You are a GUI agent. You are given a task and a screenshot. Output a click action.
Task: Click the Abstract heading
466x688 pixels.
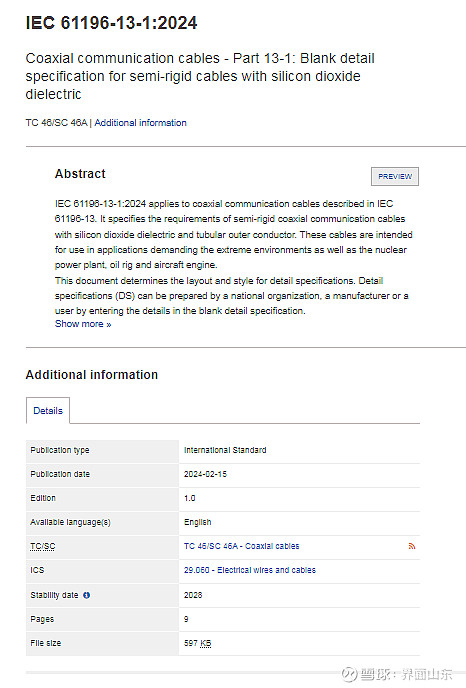tap(80, 174)
